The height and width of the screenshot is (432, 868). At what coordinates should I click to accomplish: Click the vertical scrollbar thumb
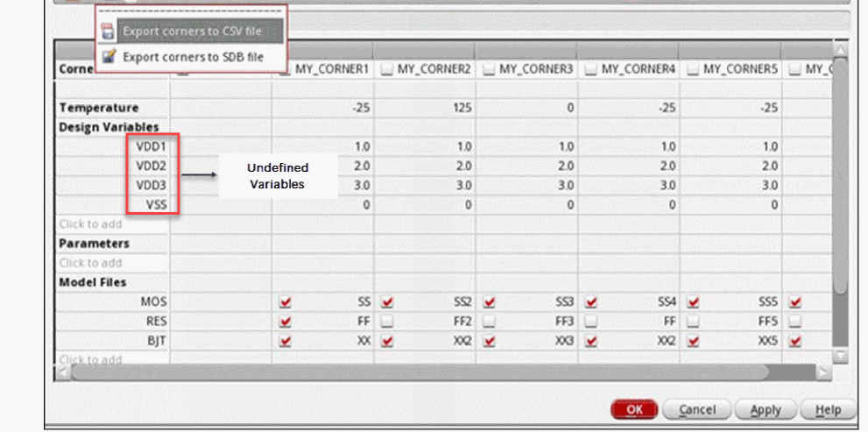click(840, 175)
